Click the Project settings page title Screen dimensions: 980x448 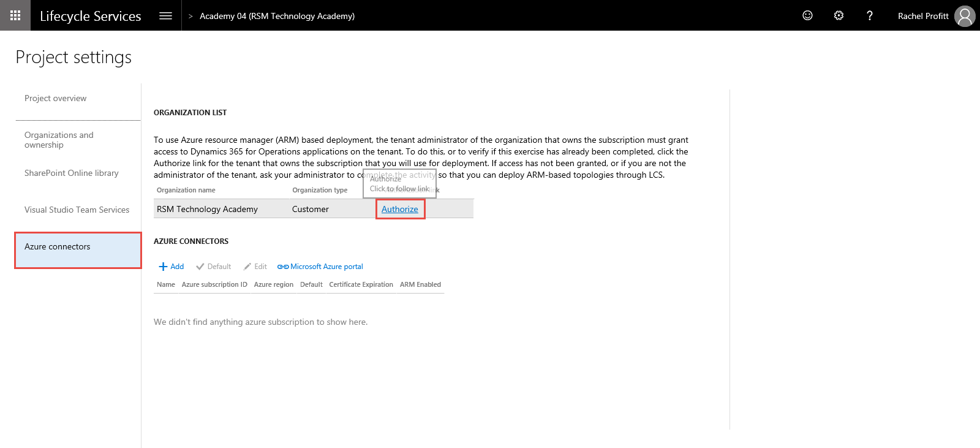[x=73, y=57]
